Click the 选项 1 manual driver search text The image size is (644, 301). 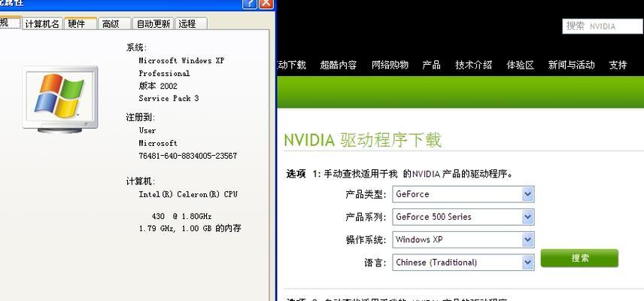tap(399, 174)
